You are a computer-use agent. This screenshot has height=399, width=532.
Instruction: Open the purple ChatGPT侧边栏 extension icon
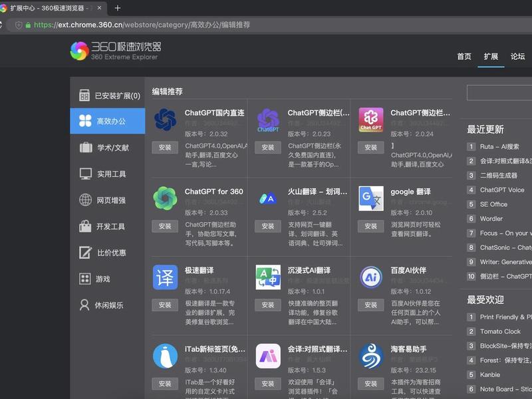pyautogui.click(x=268, y=120)
